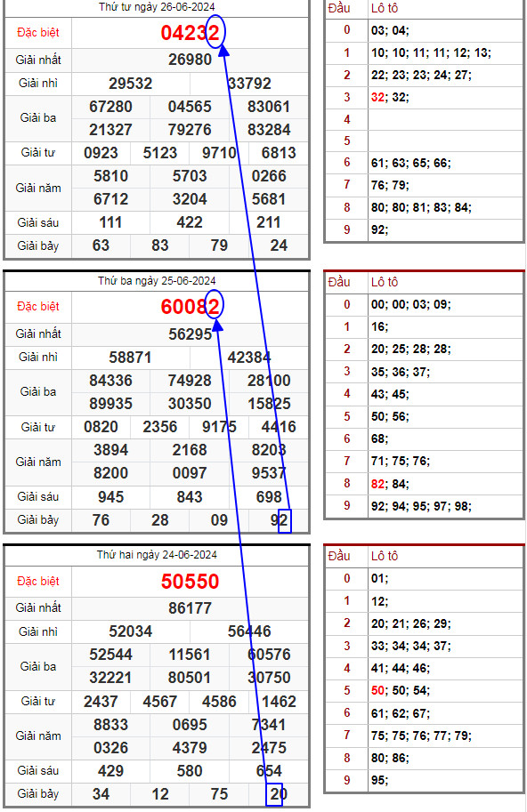
Task: Select the special prize 50550
Action: (190, 581)
